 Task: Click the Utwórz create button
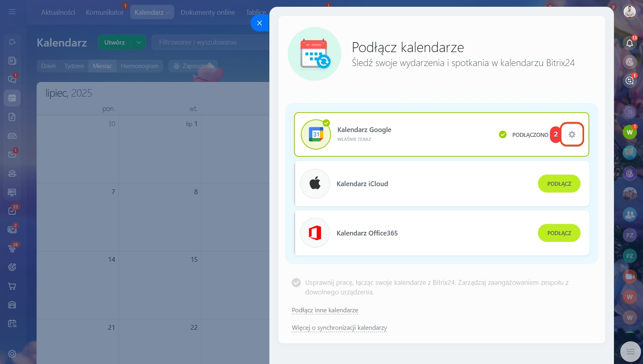tap(115, 42)
